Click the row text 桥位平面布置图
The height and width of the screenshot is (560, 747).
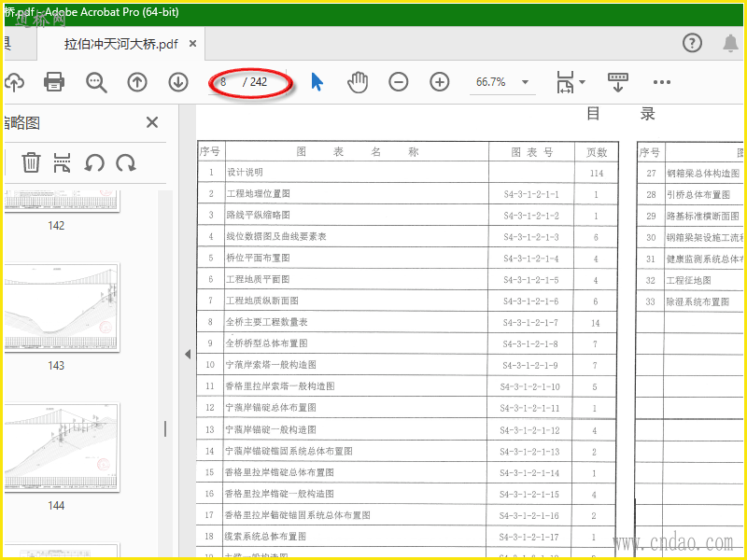pyautogui.click(x=258, y=259)
